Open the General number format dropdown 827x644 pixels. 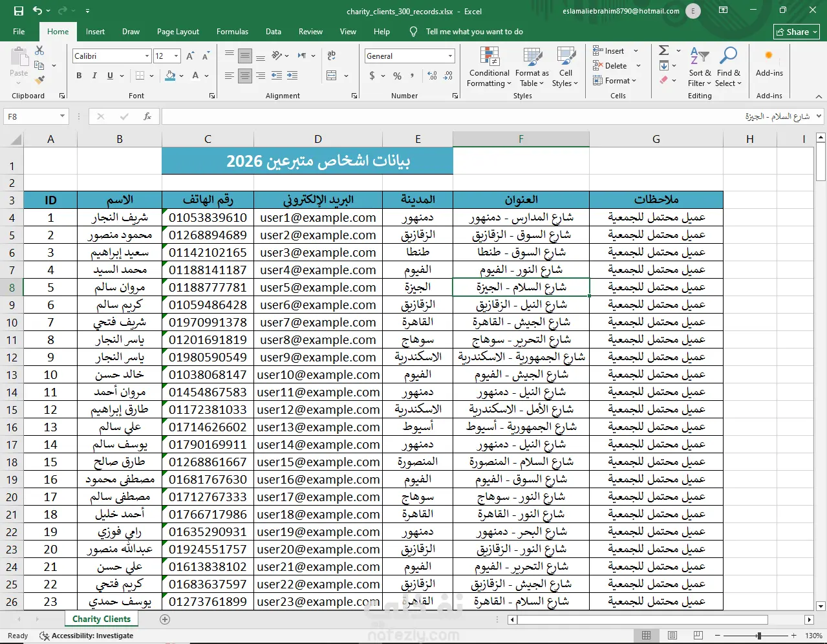coord(451,56)
